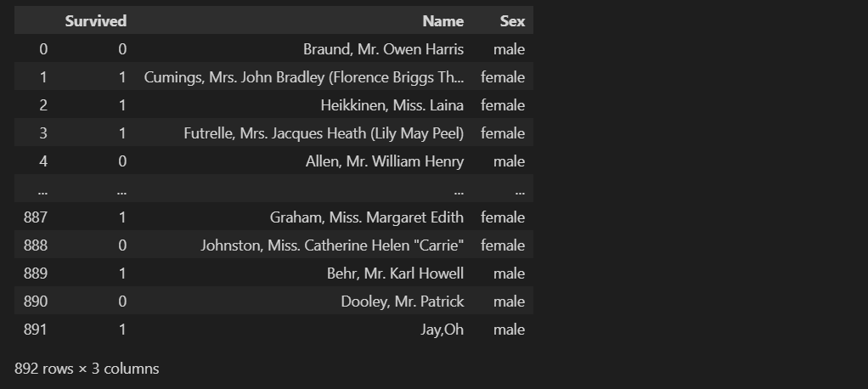This screenshot has width=868, height=389.
Task: Click the Survived value in Dooley row
Action: point(122,302)
